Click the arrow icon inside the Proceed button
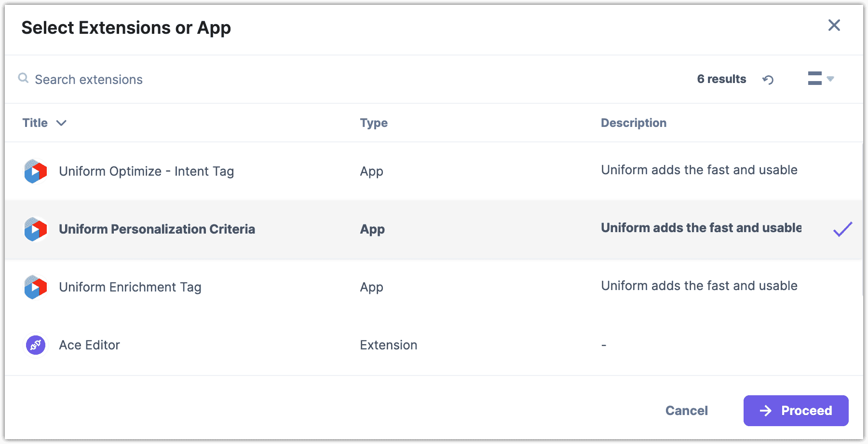The height and width of the screenshot is (444, 868). pyautogui.click(x=765, y=410)
